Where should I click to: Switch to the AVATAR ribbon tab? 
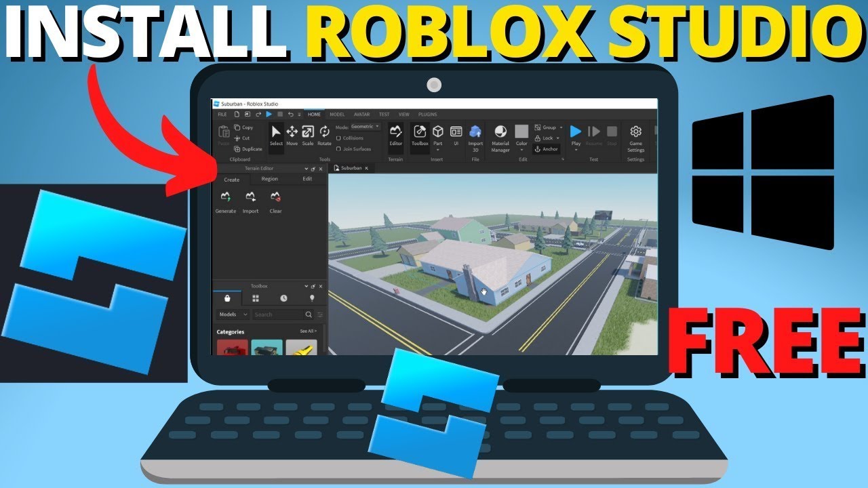coord(362,115)
